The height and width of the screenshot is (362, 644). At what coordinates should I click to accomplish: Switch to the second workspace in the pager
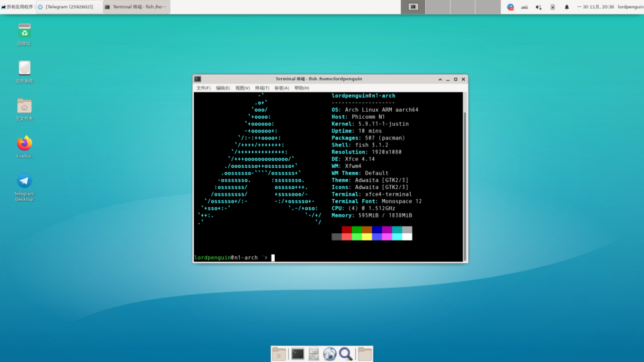click(438, 7)
